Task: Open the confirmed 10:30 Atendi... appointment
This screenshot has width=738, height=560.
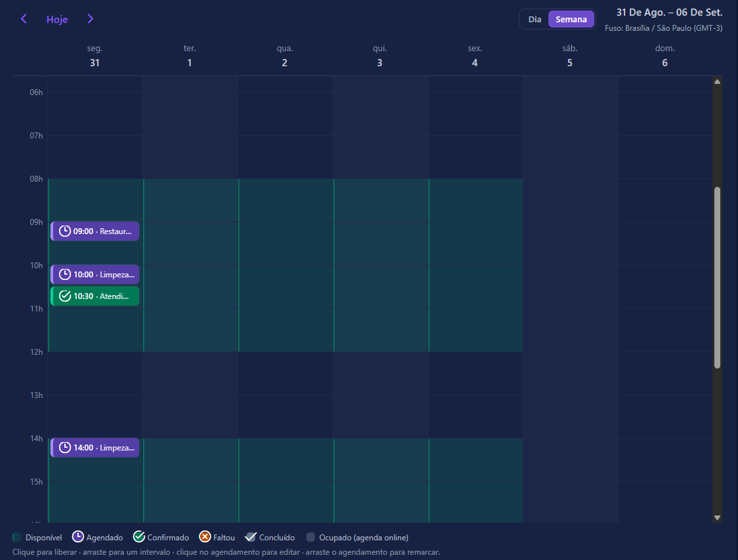Action: (x=95, y=296)
